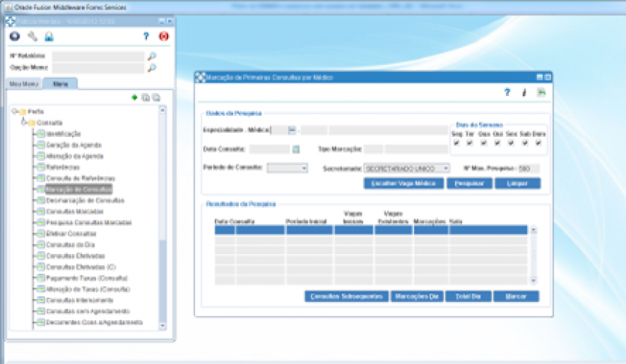The height and width of the screenshot is (364, 626).
Task: Collapse the Consulta folder in tree
Action: point(24,123)
